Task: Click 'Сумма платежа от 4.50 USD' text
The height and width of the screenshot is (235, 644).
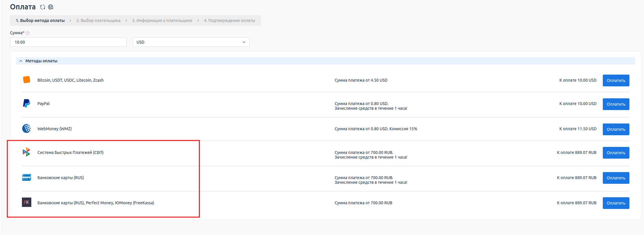Action: pyautogui.click(x=361, y=80)
